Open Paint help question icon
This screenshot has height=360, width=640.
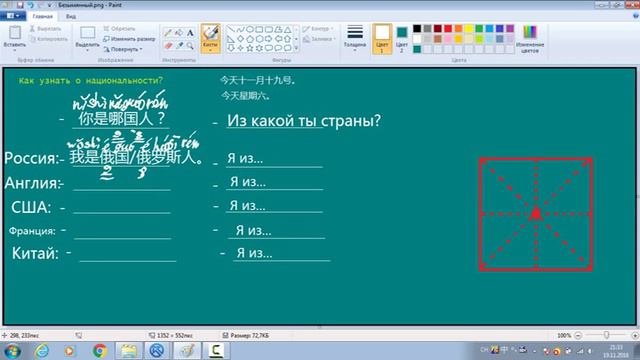635,16
